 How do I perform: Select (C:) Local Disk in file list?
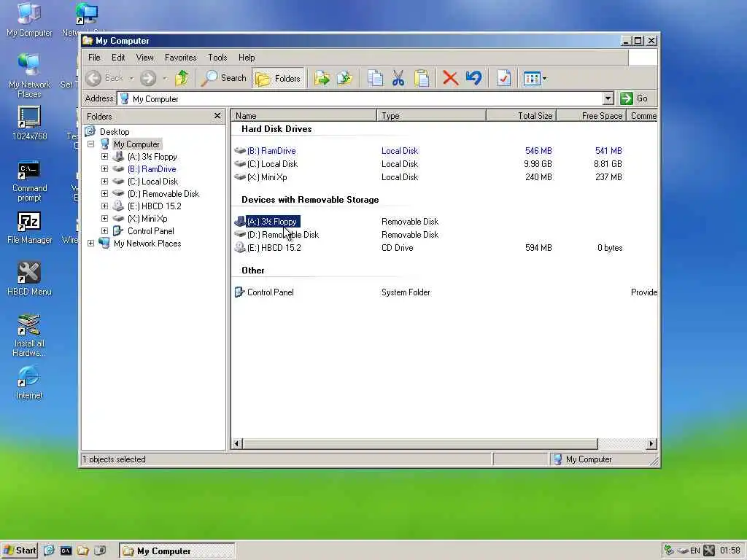272,164
